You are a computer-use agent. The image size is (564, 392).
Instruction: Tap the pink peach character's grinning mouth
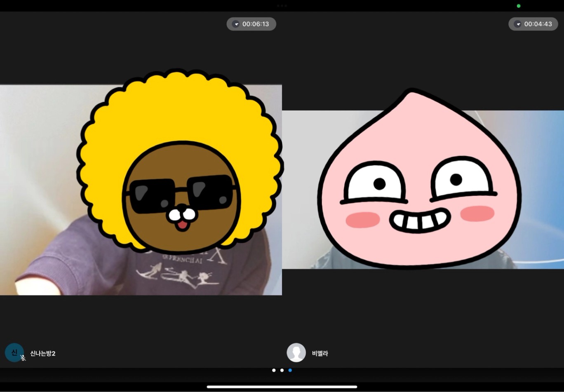point(419,221)
